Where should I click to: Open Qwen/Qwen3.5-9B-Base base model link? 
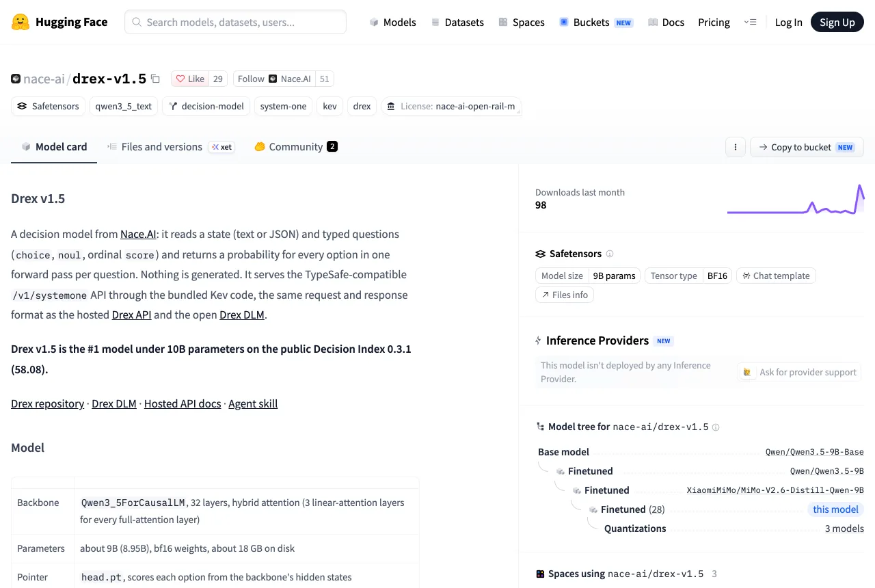815,452
